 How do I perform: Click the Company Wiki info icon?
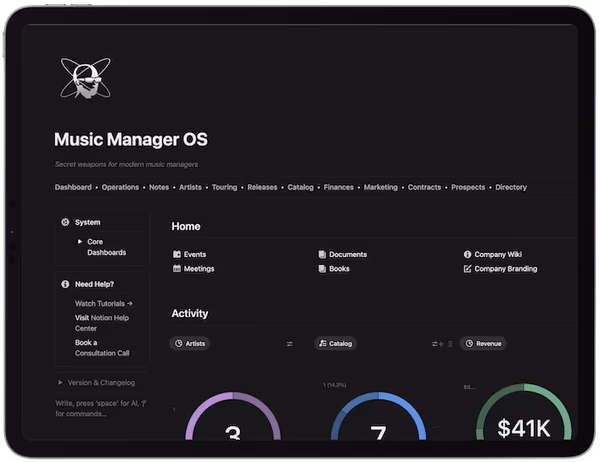point(467,254)
